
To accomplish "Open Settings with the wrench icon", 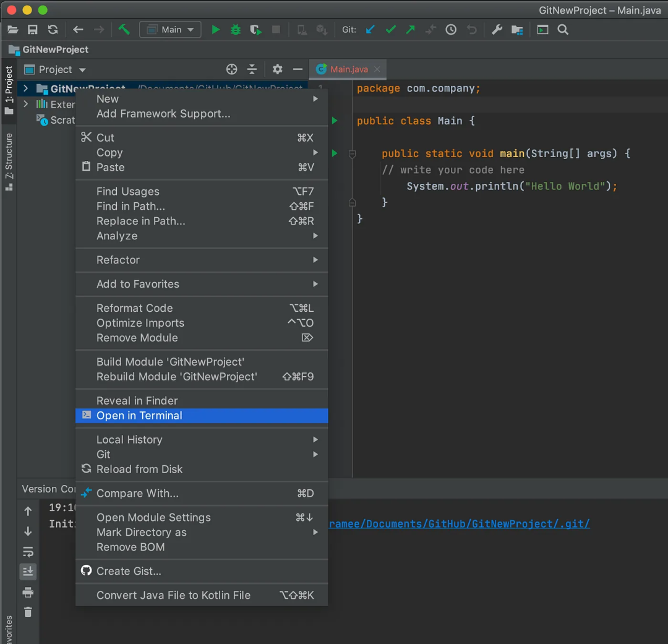I will [x=497, y=30].
